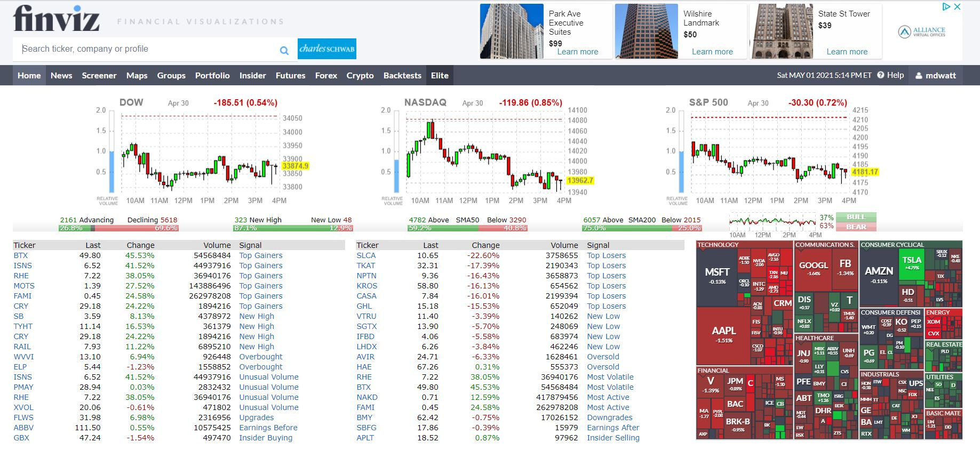Go to the Screener page
Viewport: 980px width, 450px height.
coord(99,75)
